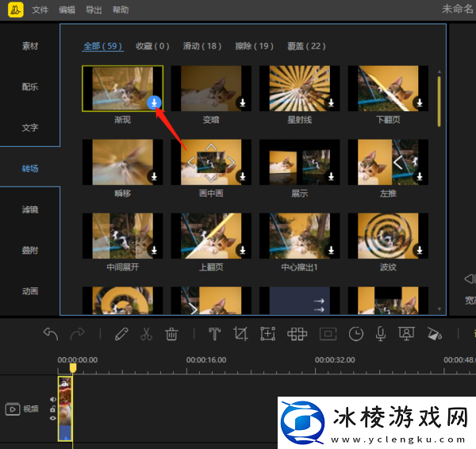Select the 下翻页 transition thumbnail
The image size is (476, 449).
coord(388,88)
